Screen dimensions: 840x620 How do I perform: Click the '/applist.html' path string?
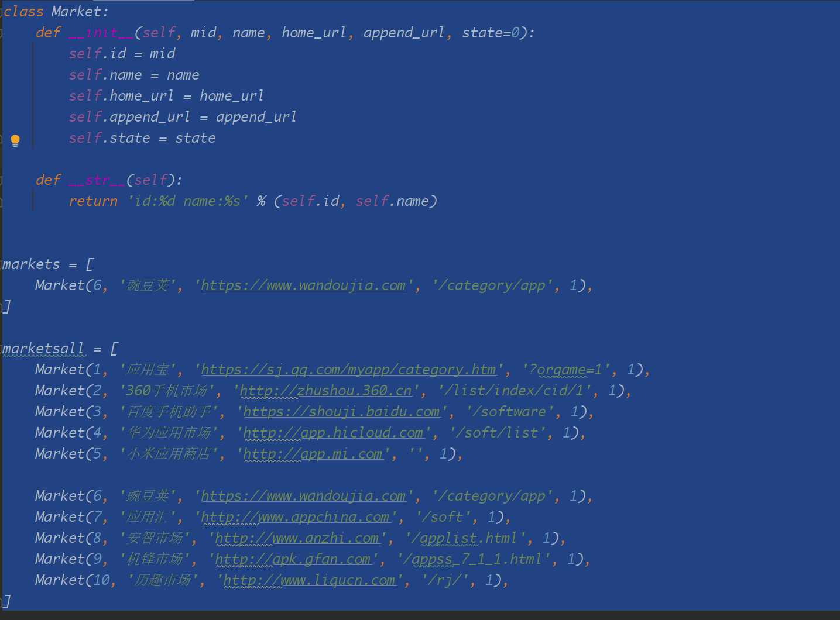click(x=465, y=538)
